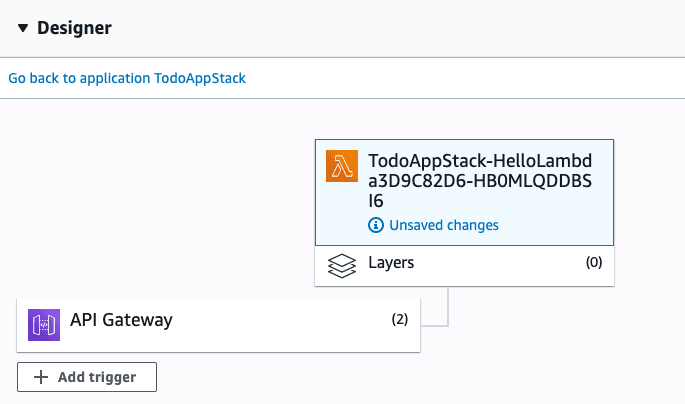This screenshot has width=685, height=404.
Task: Click the Unsaved changes info icon
Action: [x=376, y=225]
